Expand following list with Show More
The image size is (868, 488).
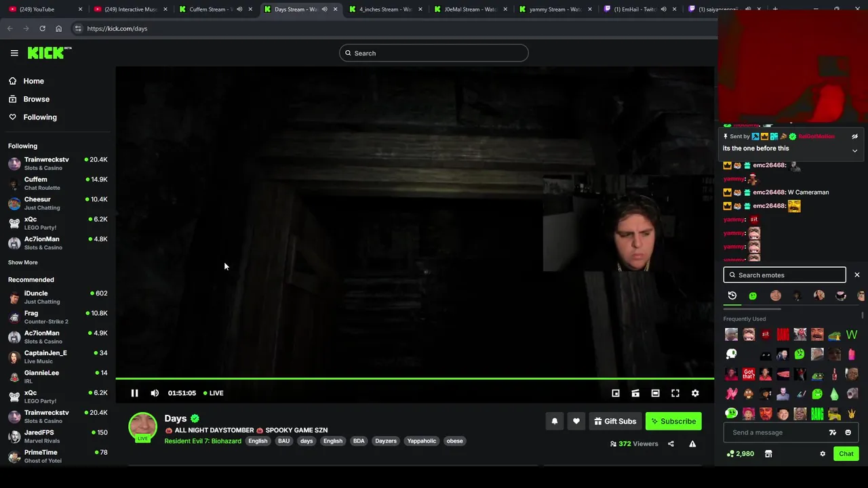[23, 262]
